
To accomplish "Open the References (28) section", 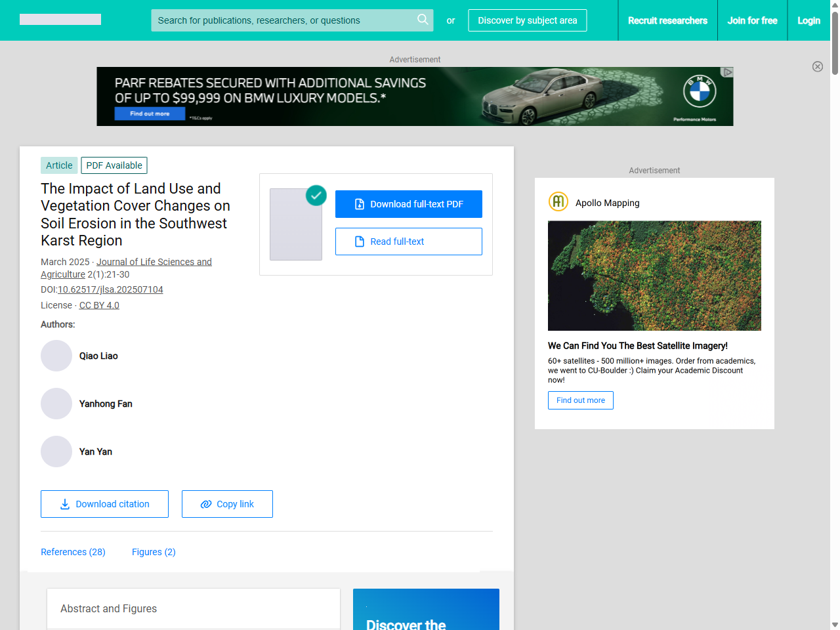I will 73,552.
